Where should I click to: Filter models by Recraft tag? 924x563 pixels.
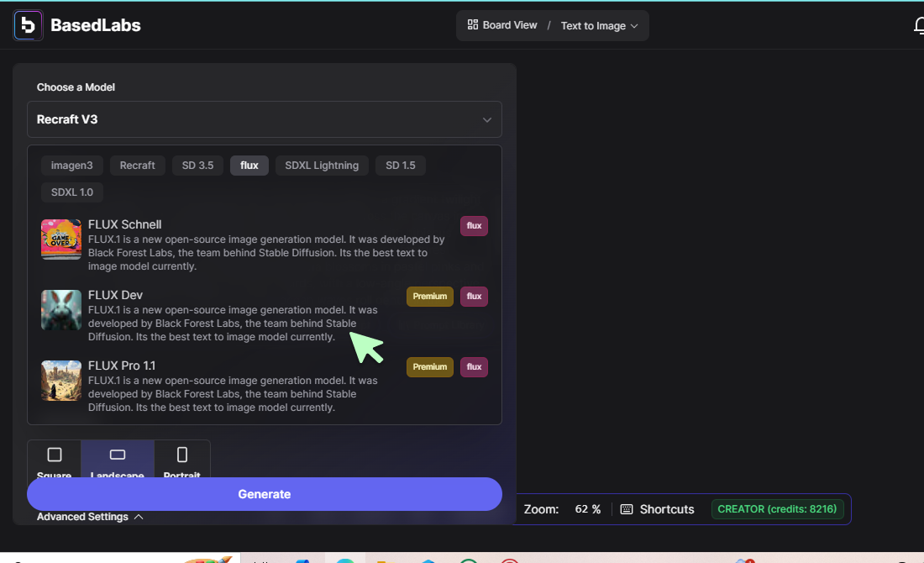(x=137, y=166)
